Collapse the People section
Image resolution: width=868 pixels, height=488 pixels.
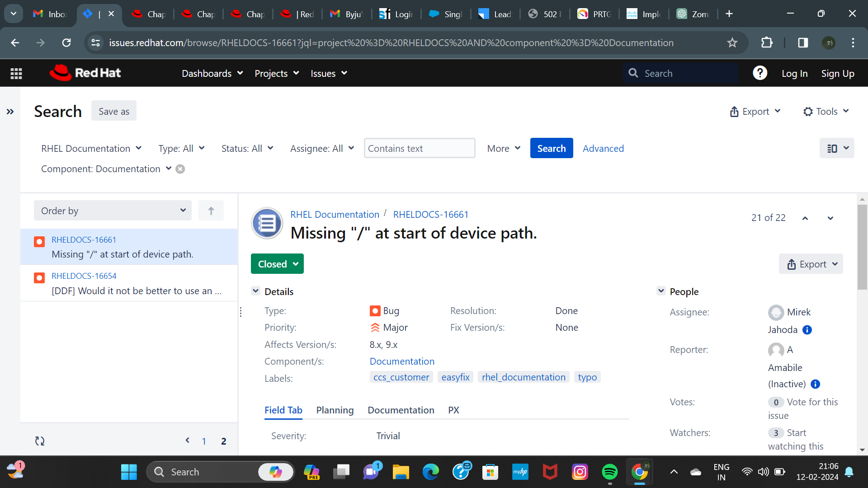(x=661, y=291)
